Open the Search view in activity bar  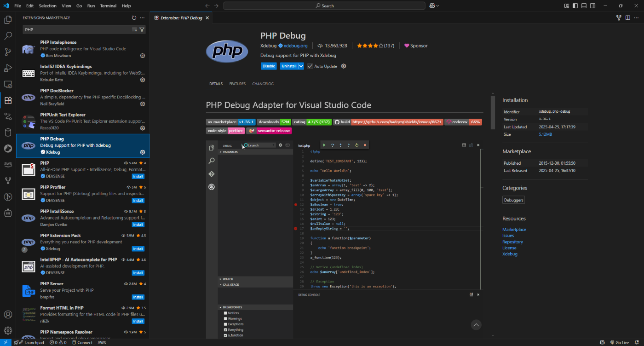[8, 36]
